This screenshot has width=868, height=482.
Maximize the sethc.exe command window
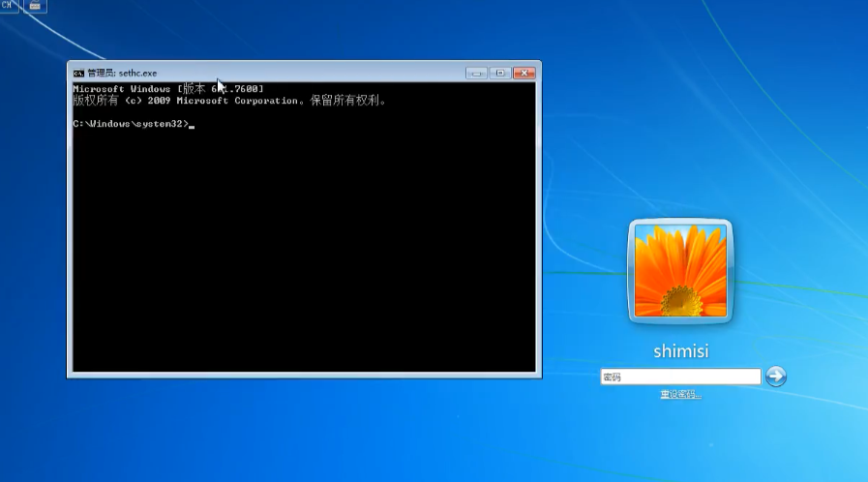[x=500, y=73]
